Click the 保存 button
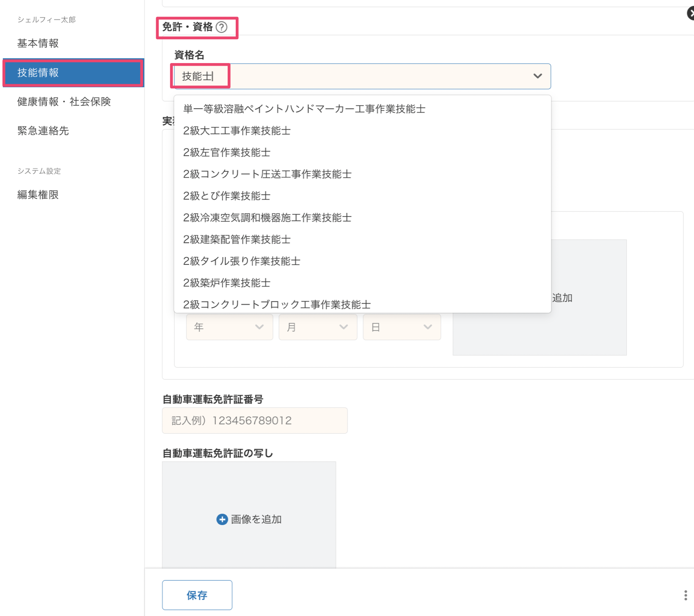 pyautogui.click(x=197, y=595)
